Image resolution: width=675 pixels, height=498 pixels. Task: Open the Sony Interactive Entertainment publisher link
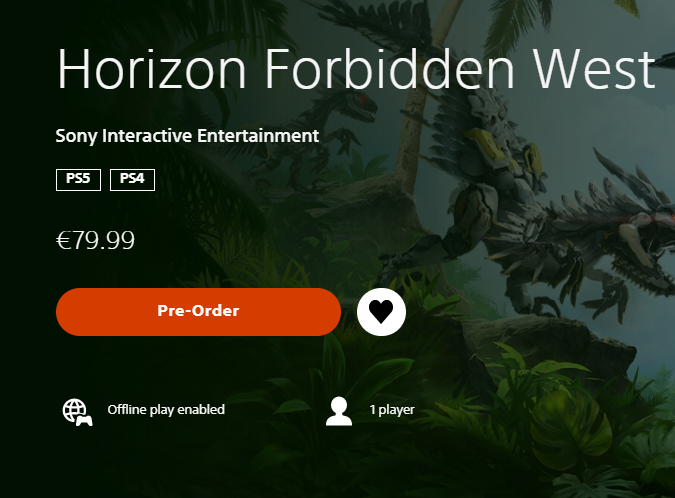click(187, 136)
